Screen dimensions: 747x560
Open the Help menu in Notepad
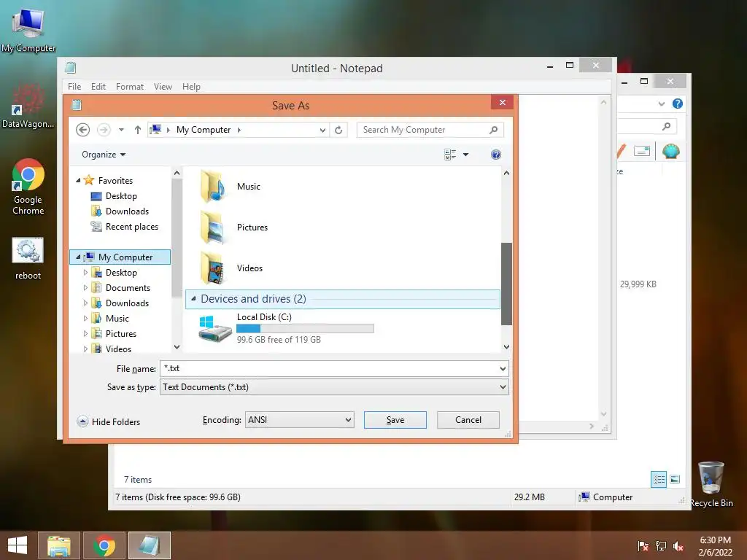click(191, 87)
